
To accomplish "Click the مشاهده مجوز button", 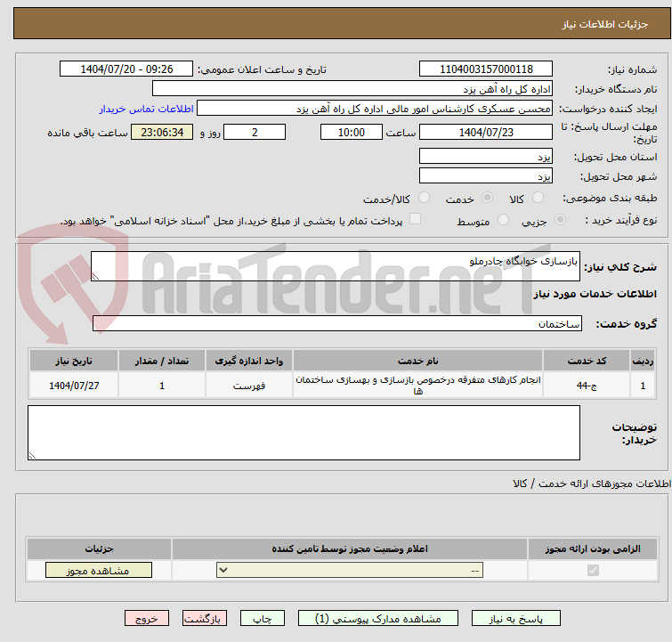I will click(x=99, y=571).
